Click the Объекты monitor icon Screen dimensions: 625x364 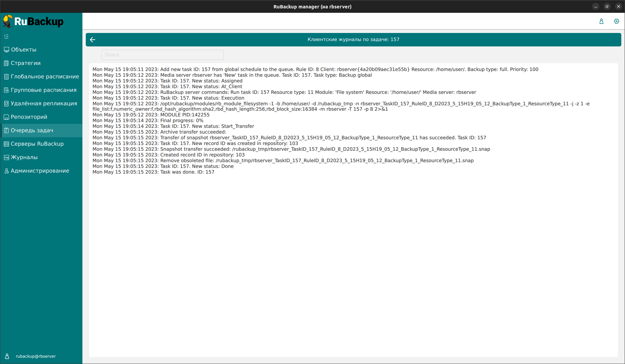pyautogui.click(x=6, y=50)
